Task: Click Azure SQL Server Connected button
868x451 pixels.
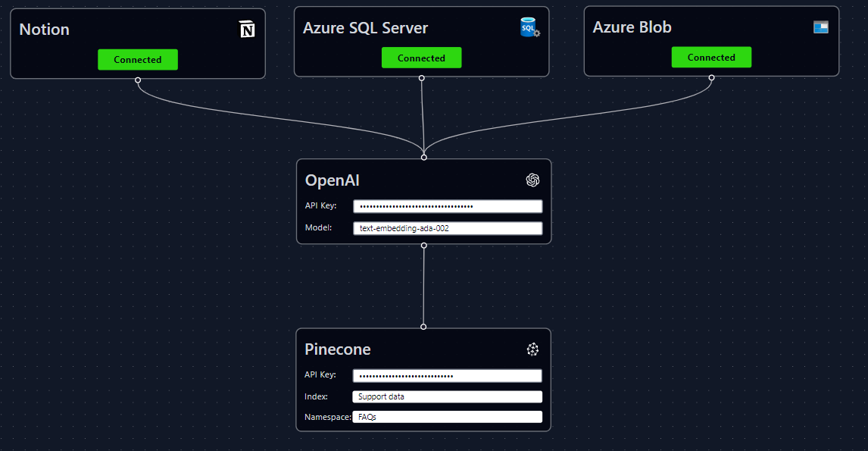Action: [421, 58]
